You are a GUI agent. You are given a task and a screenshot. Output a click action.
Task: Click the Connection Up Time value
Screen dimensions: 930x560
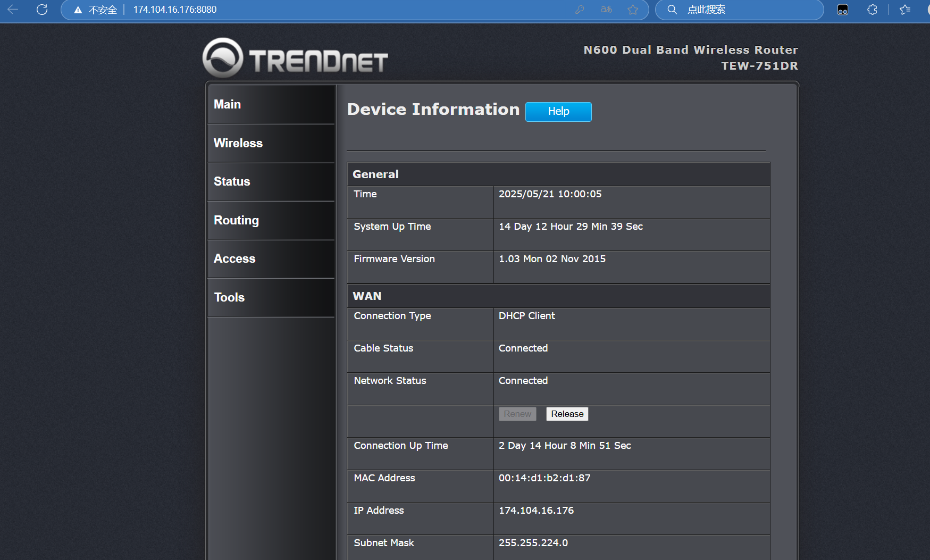(565, 446)
